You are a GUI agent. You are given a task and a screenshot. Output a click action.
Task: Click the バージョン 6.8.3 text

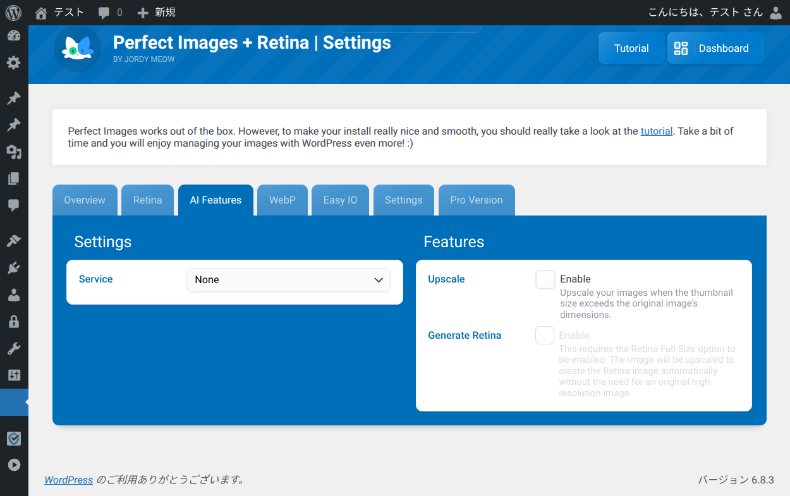736,480
